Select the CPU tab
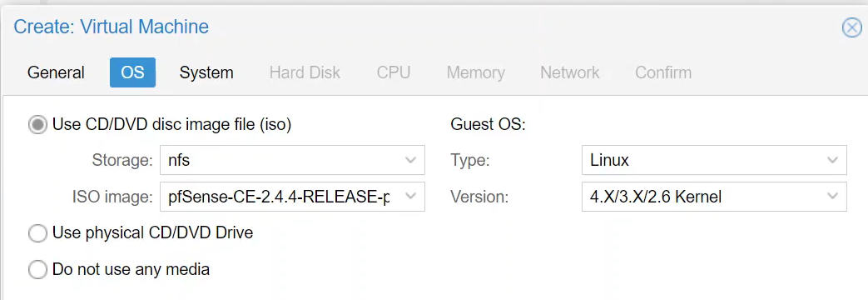The image size is (868, 300). click(x=394, y=72)
